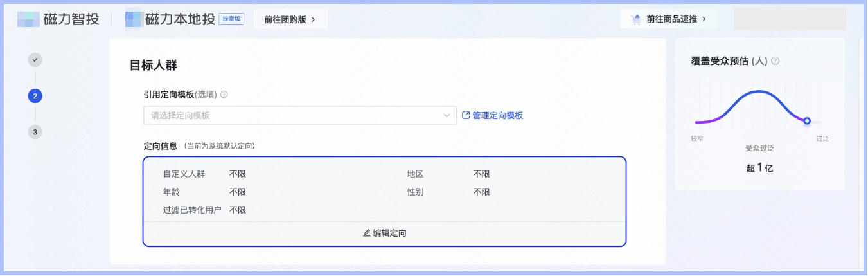Click the 当前为系统默认定向 note
This screenshot has width=868, height=276.
[x=220, y=147]
